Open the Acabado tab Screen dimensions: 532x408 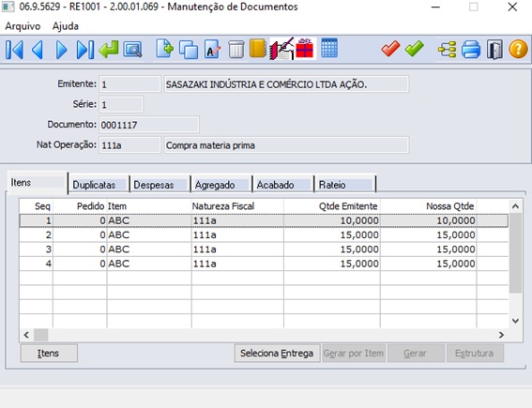pyautogui.click(x=283, y=185)
